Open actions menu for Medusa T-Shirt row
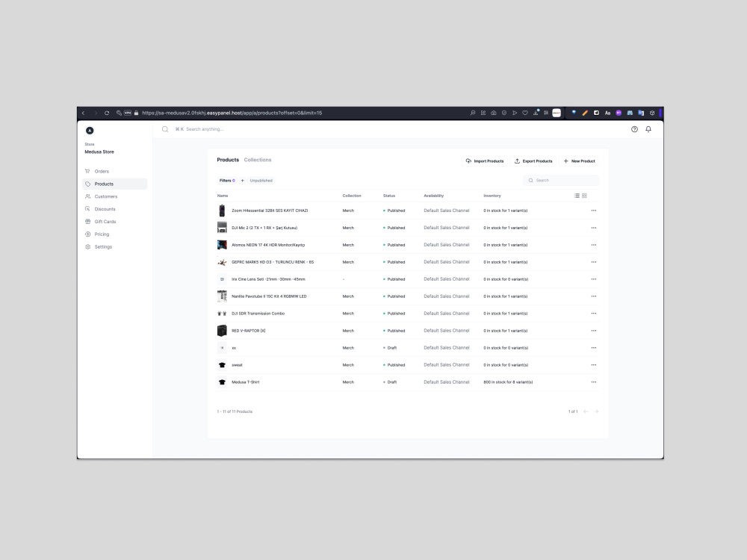This screenshot has height=560, width=747. pyautogui.click(x=594, y=382)
